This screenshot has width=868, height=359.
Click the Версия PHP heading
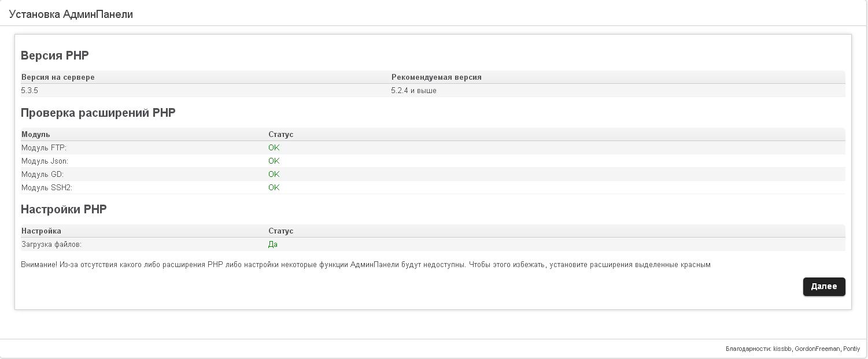tap(55, 55)
